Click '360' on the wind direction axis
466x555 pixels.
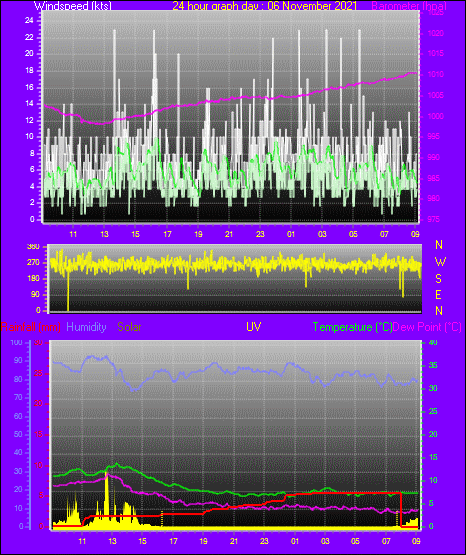pyautogui.click(x=34, y=247)
